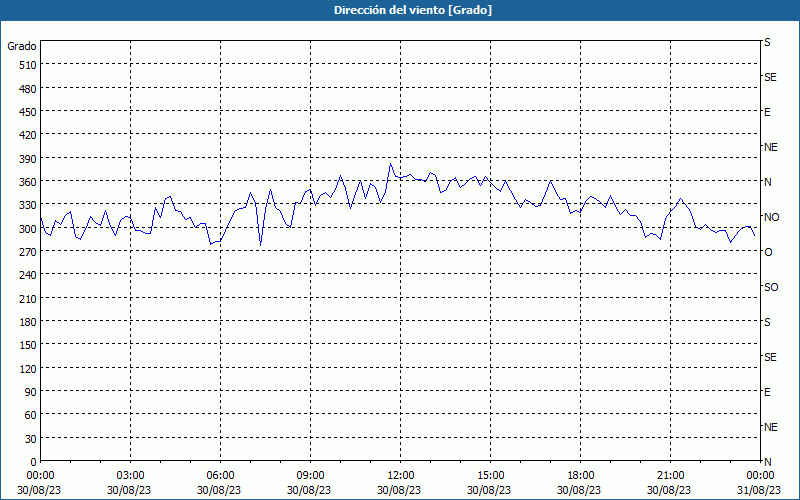Select the 'SO' compass label
The width and height of the screenshot is (800, 500).
coord(771,287)
